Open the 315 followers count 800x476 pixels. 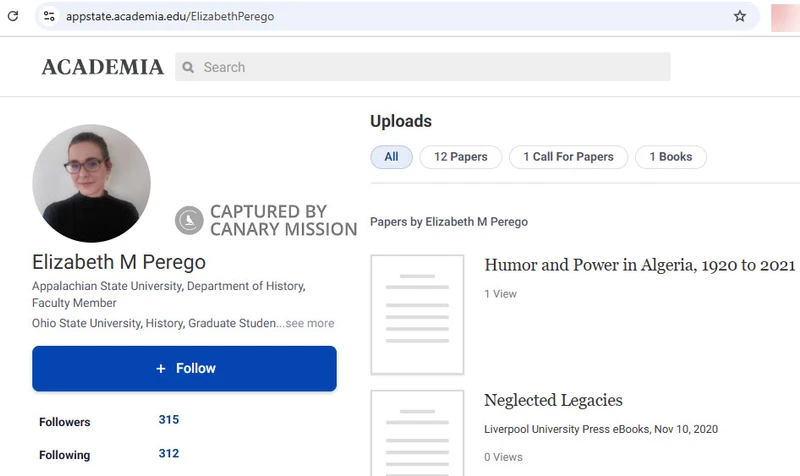click(169, 420)
